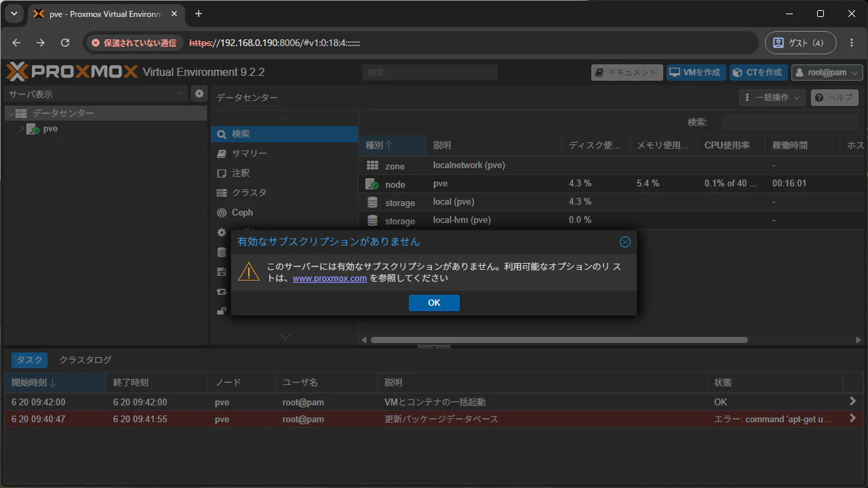Expand the pve node in tree

(x=21, y=129)
